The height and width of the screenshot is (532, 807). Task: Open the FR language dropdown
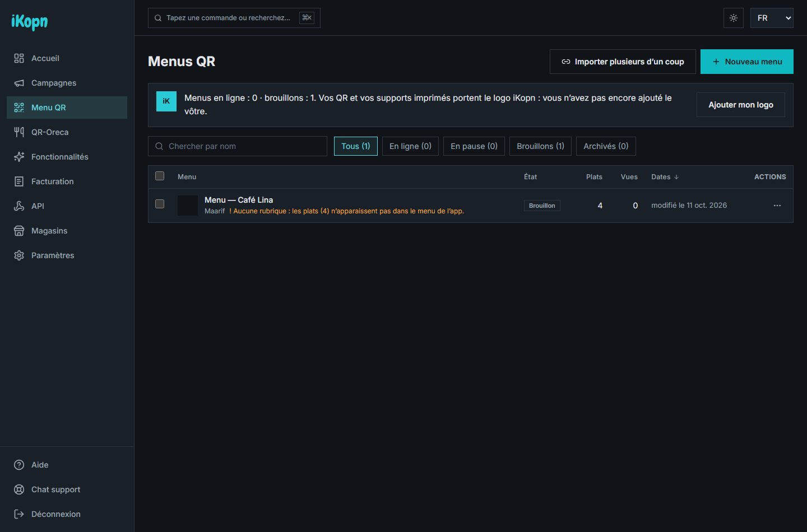pyautogui.click(x=772, y=18)
